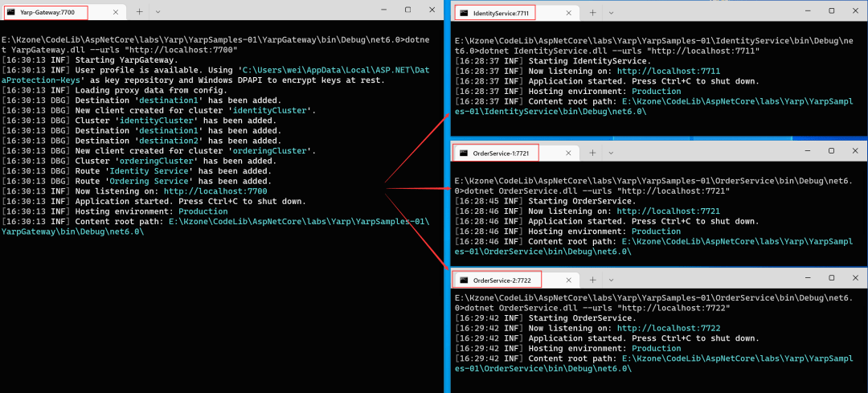
Task: Close the IdentityService:7711 tab
Action: (565, 12)
